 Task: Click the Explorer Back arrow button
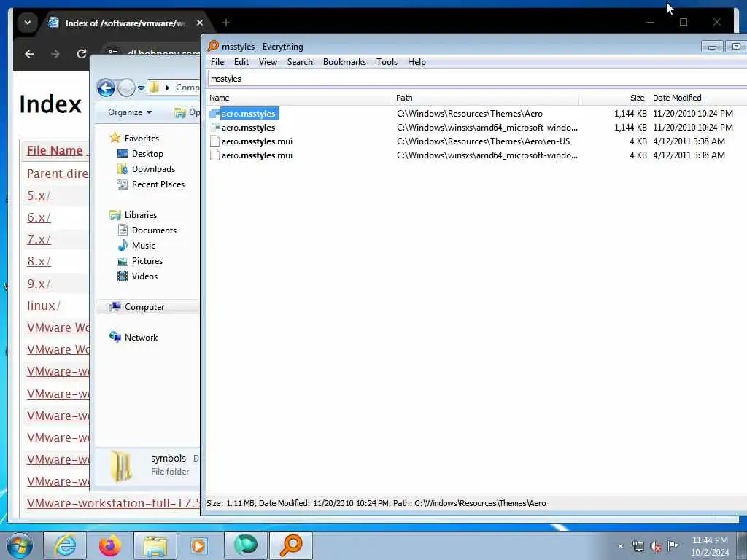(106, 87)
